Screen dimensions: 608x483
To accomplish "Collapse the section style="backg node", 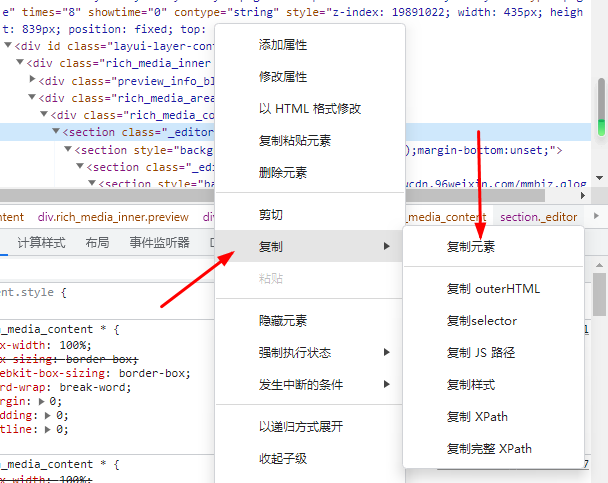I will coord(68,149).
